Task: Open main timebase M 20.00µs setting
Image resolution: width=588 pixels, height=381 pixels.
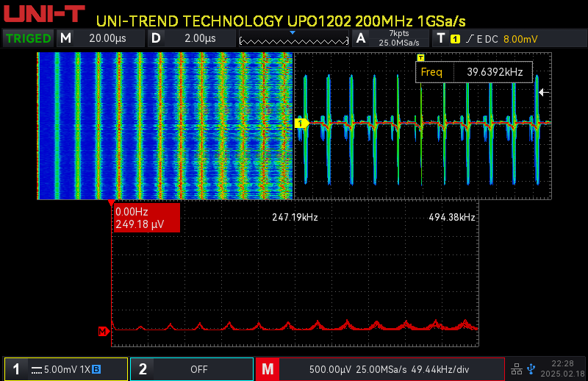Action: coord(101,38)
